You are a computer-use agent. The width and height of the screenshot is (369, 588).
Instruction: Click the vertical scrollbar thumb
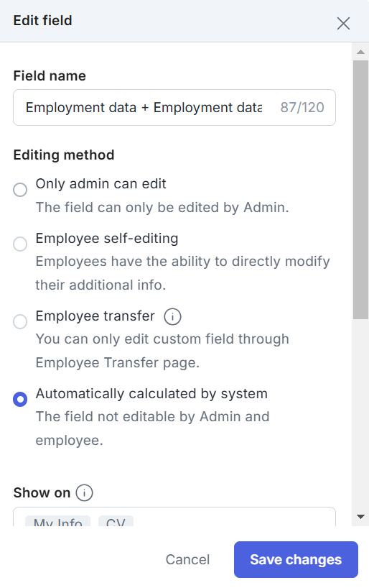click(360, 190)
